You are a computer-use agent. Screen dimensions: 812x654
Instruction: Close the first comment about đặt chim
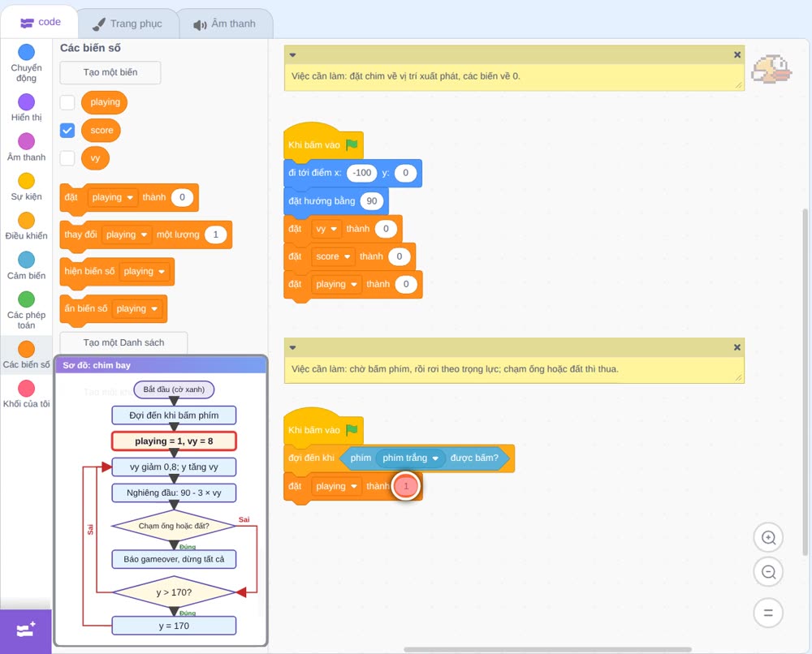click(737, 55)
